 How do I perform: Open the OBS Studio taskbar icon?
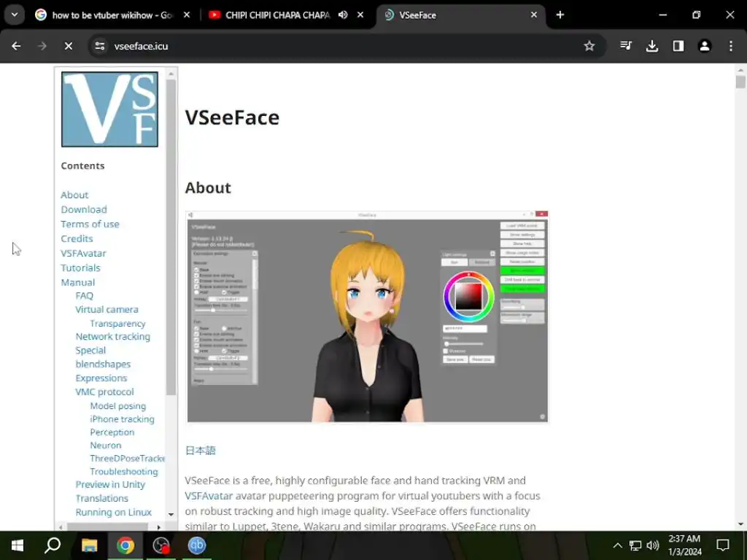coord(161,545)
